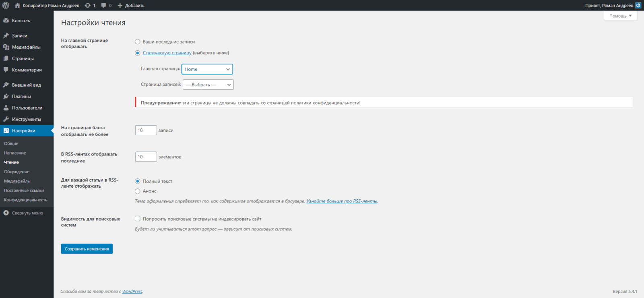Click the Предупреждение warning notice text
644x298 pixels.
click(x=251, y=103)
